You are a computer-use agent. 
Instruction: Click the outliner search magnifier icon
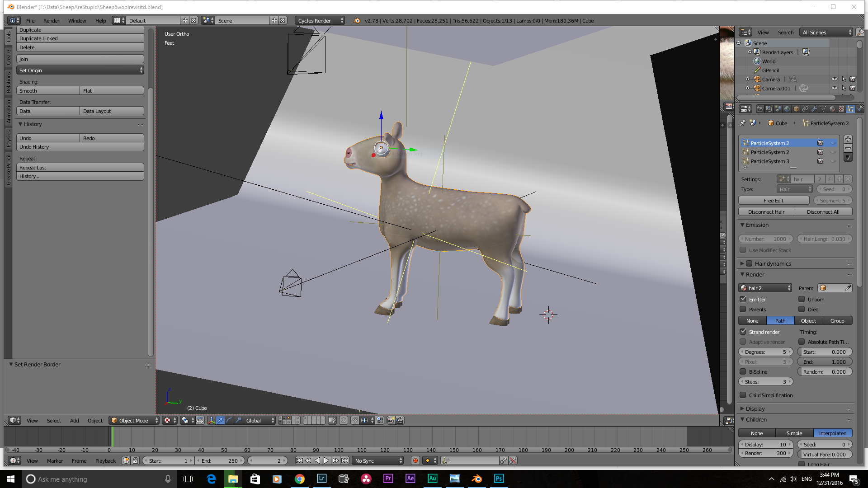click(x=860, y=32)
